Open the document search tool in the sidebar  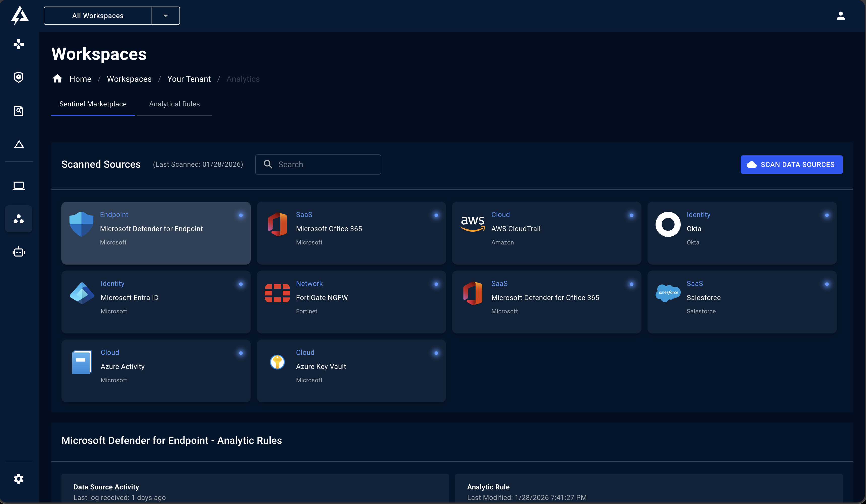(x=19, y=111)
